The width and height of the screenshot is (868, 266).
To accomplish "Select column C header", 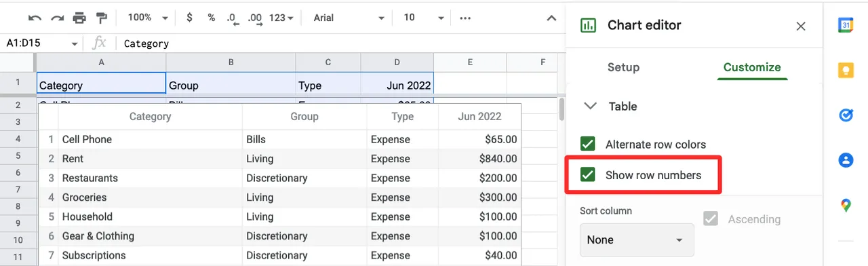I will pyautogui.click(x=328, y=62).
